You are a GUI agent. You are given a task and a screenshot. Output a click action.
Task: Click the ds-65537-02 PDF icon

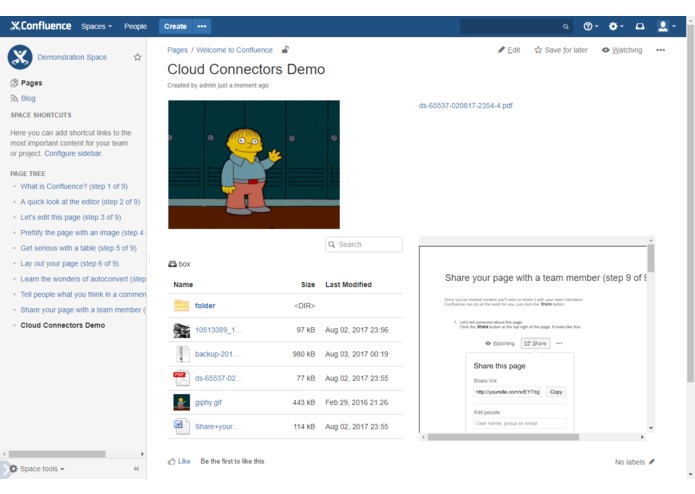[181, 378]
